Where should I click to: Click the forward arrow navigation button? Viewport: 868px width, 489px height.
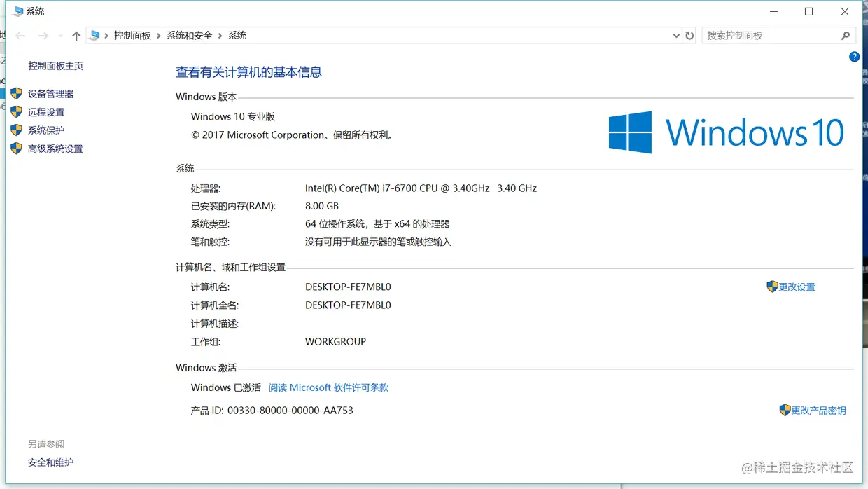tap(43, 36)
